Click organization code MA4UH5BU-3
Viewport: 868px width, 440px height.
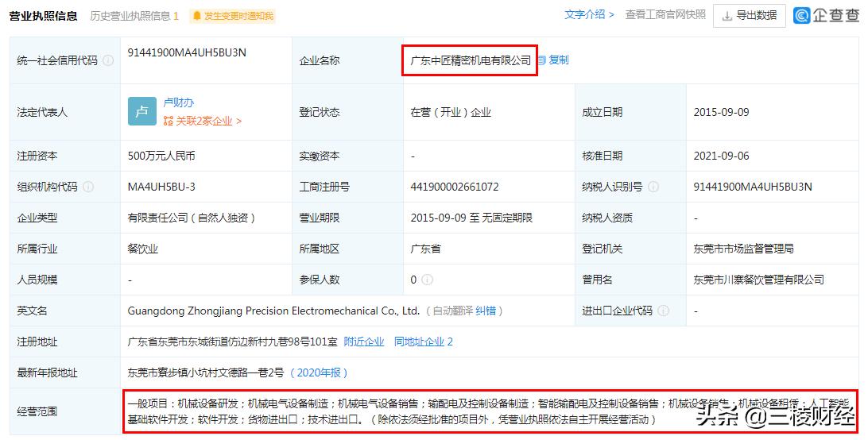point(161,187)
